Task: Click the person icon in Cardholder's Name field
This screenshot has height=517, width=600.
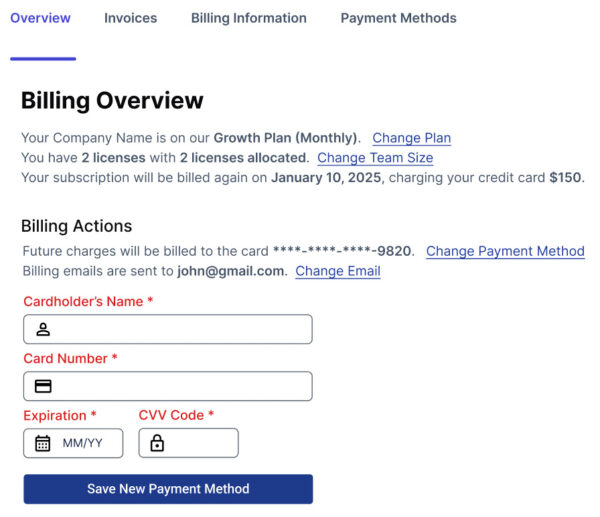Action: point(43,329)
